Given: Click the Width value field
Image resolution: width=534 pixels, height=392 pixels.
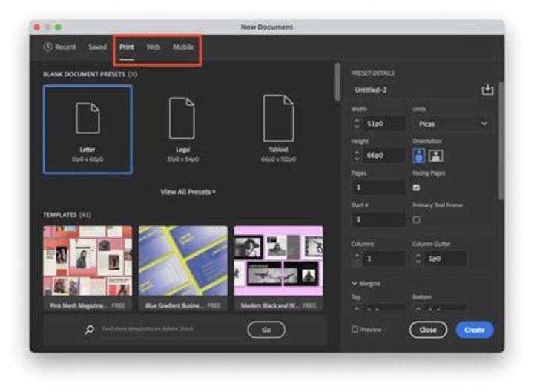Looking at the screenshot, I should tap(384, 124).
